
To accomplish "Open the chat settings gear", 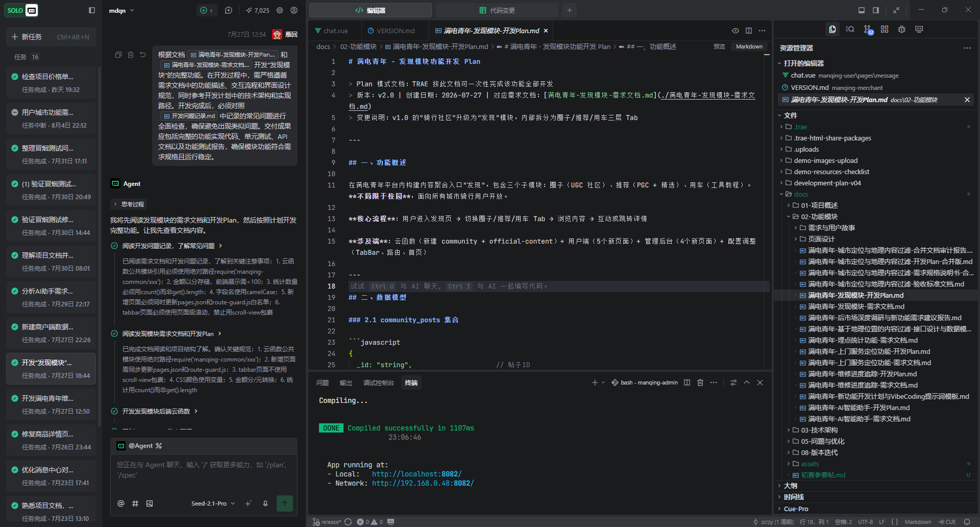I will 280,10.
